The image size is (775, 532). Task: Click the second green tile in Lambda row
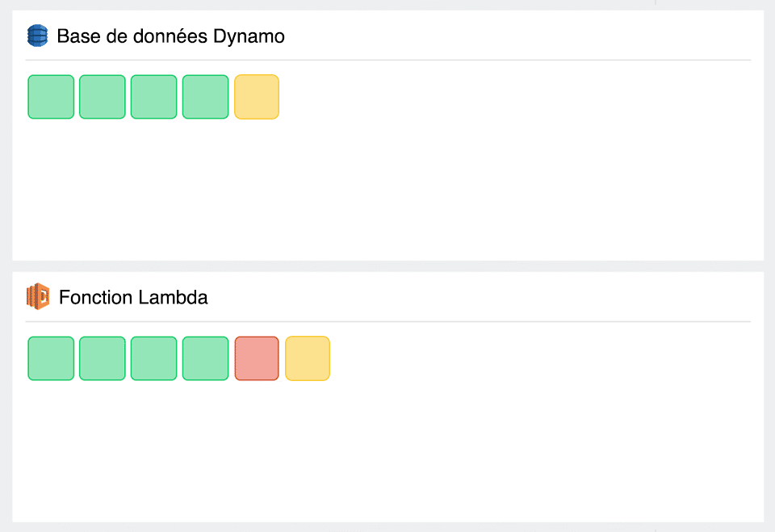[102, 358]
